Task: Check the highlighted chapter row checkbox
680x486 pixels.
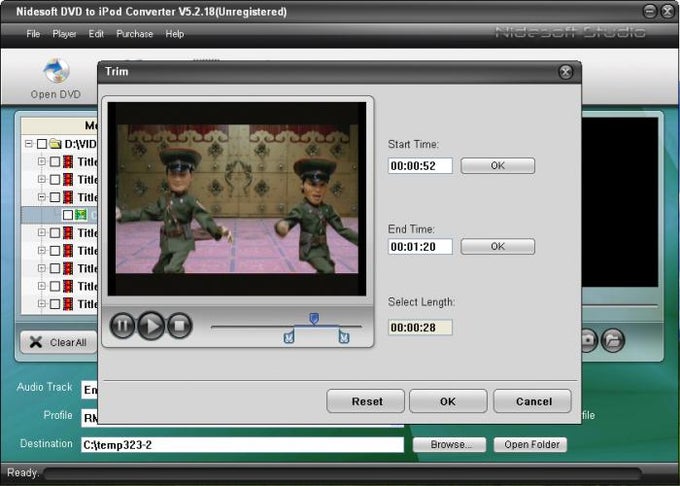Action: click(68, 215)
